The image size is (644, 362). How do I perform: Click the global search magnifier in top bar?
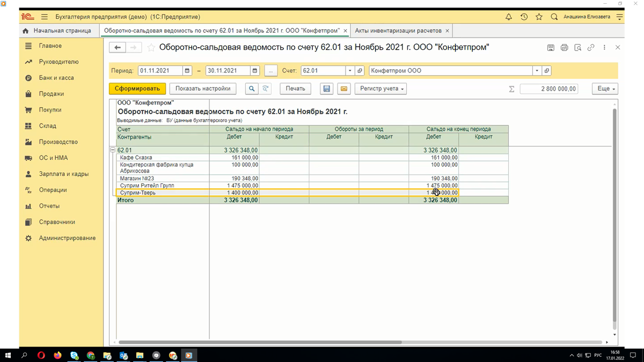coord(554,17)
